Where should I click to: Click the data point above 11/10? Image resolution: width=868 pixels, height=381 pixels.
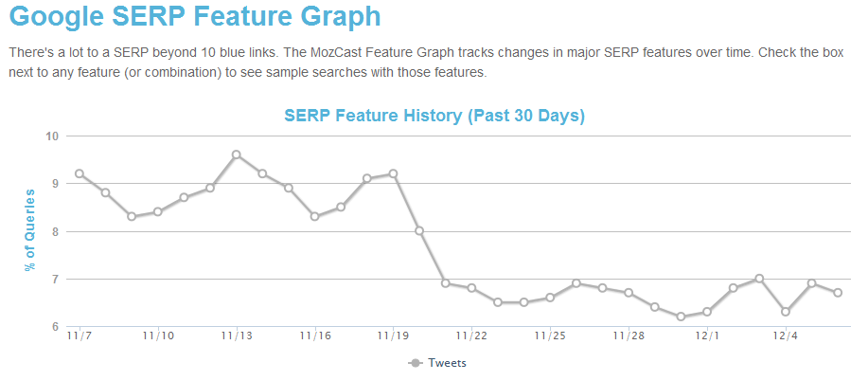157,211
